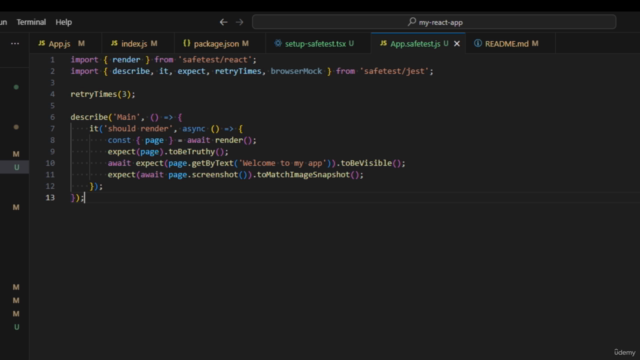
Task: Click the tan dot indicator in the sidebar
Action: (16, 127)
